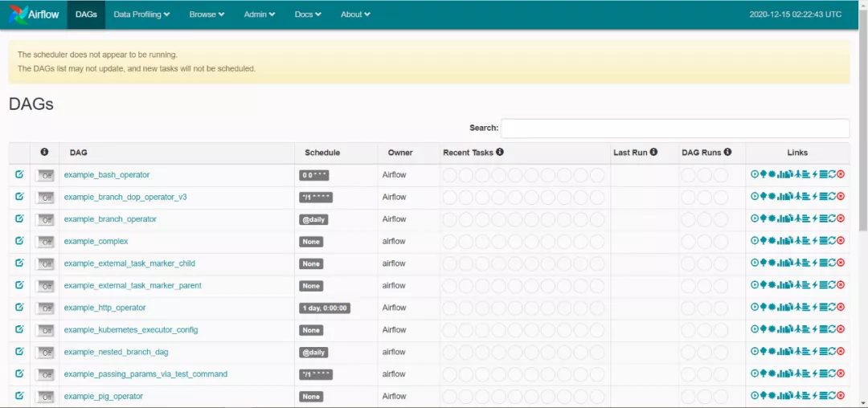Image resolution: width=868 pixels, height=408 pixels.
Task: Open example_branch_operator DAG link
Action: pyautogui.click(x=110, y=219)
